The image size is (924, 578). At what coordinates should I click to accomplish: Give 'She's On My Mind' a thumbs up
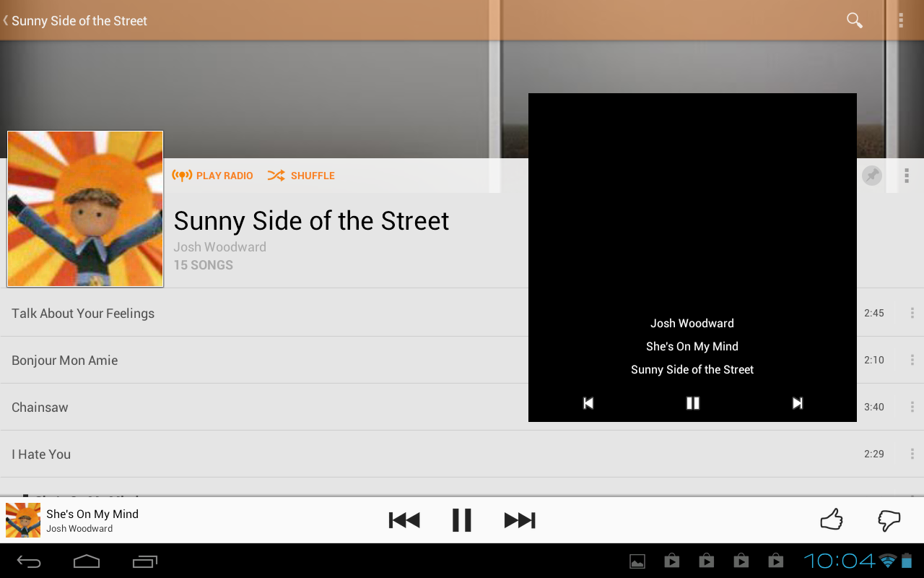click(831, 519)
